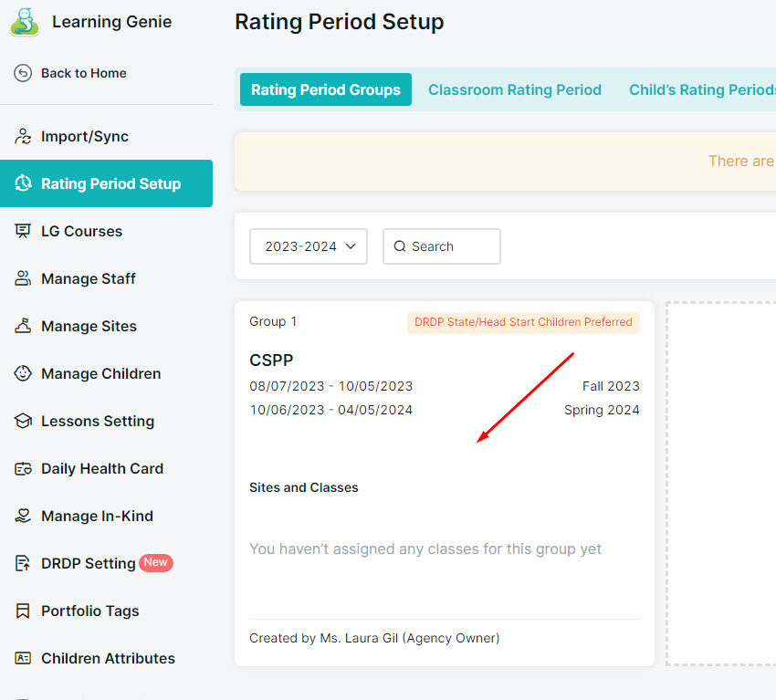This screenshot has height=700, width=776.
Task: Click the Manage Staff people icon
Action: (x=23, y=278)
